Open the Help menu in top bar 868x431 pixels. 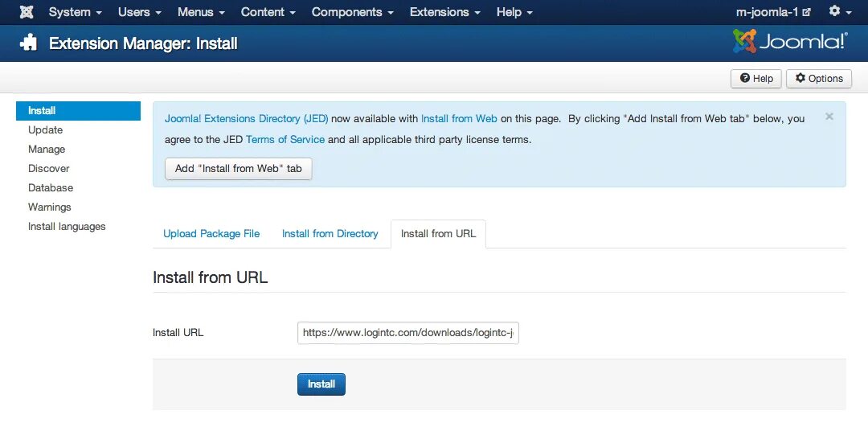[514, 11]
